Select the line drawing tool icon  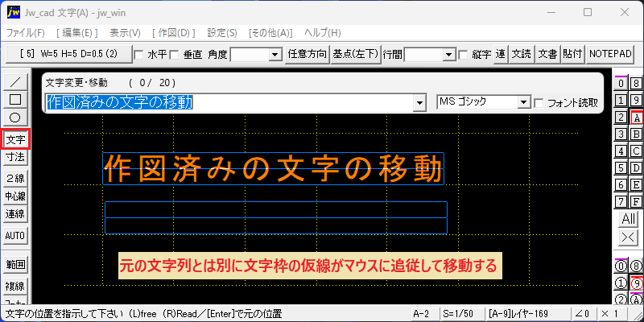(15, 82)
